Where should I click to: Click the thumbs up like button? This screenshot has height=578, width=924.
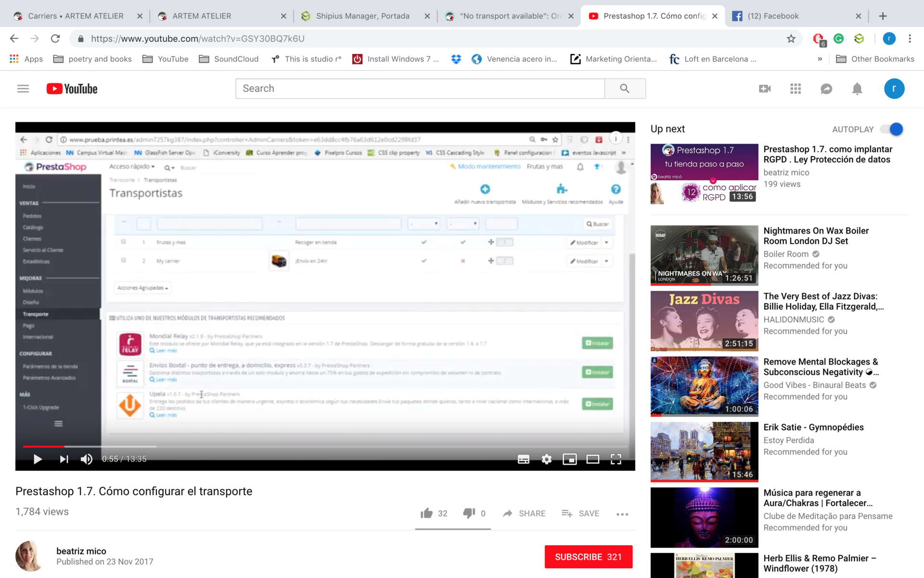pos(426,513)
